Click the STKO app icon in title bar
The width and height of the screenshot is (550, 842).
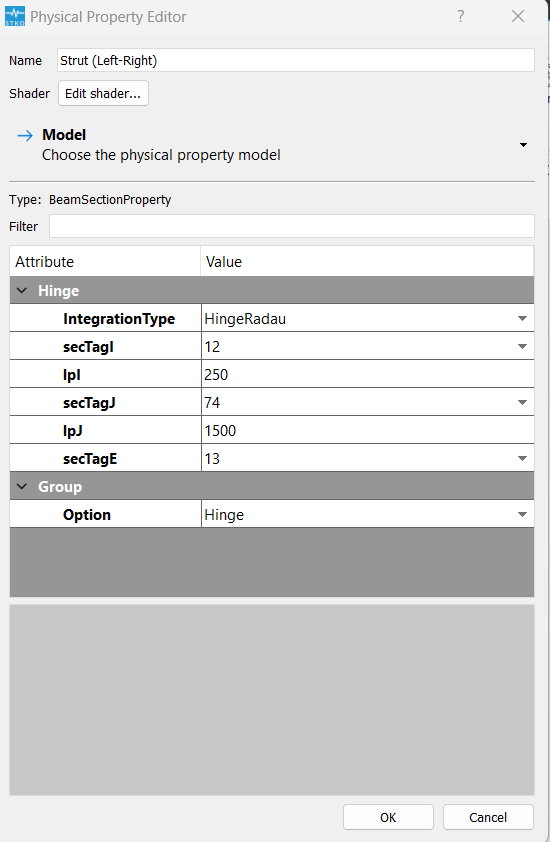point(15,16)
